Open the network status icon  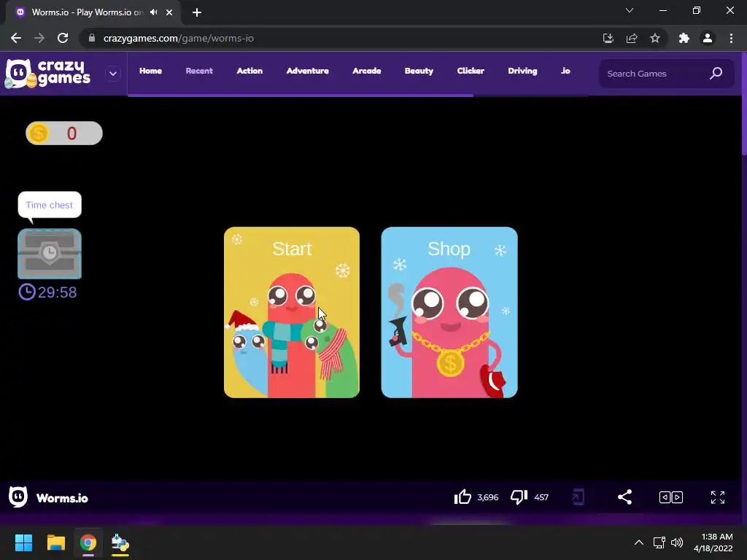659,542
